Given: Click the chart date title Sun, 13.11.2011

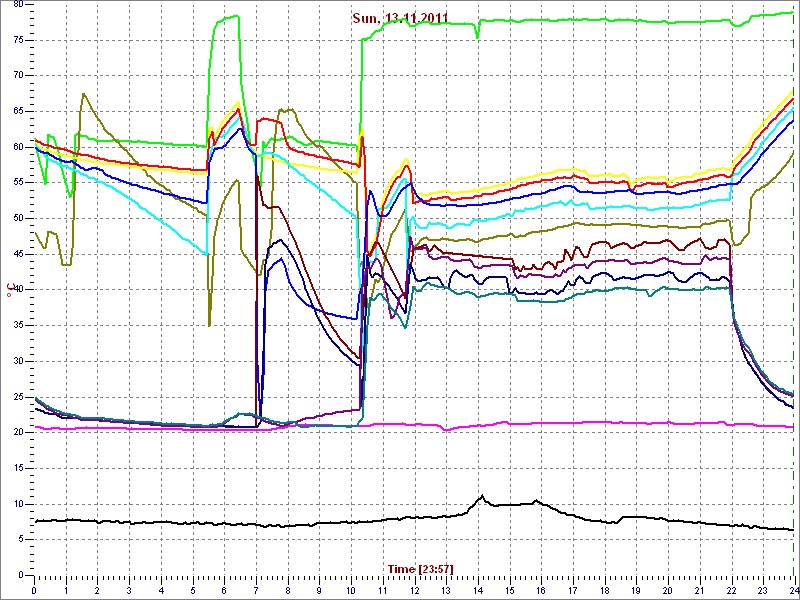Looking at the screenshot, I should coord(400,18).
